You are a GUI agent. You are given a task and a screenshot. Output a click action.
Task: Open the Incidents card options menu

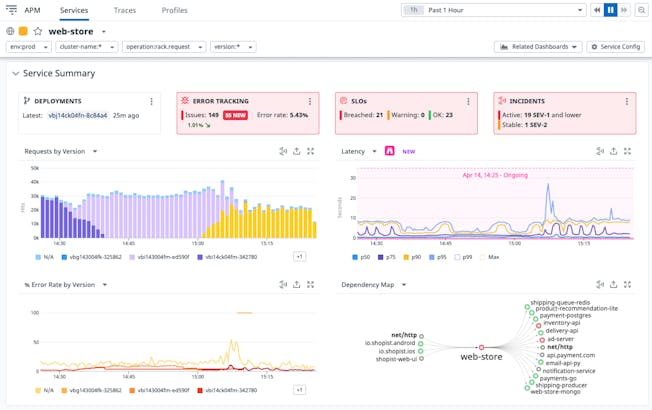coord(627,101)
